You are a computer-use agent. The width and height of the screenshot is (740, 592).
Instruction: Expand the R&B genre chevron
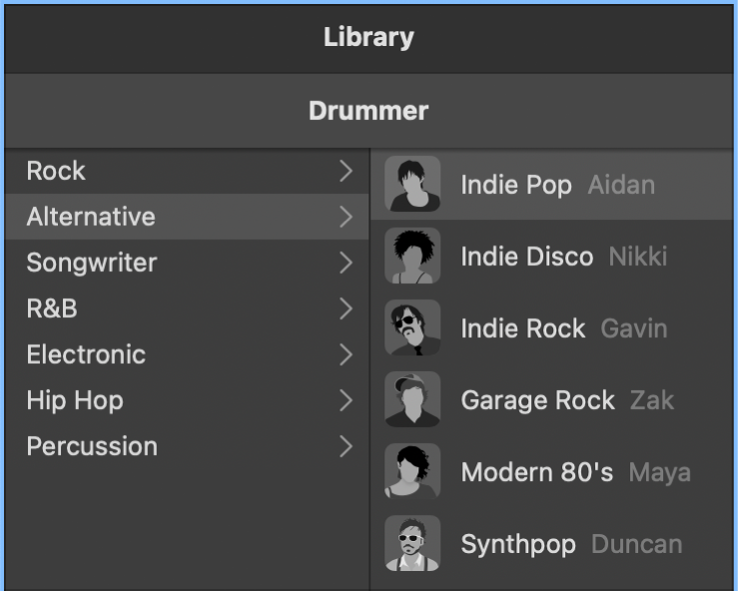pos(346,309)
